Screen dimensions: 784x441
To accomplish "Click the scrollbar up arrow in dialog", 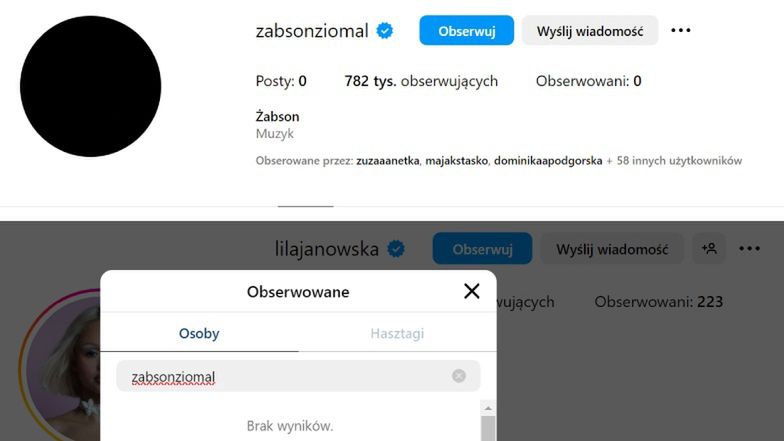I will coord(488,408).
